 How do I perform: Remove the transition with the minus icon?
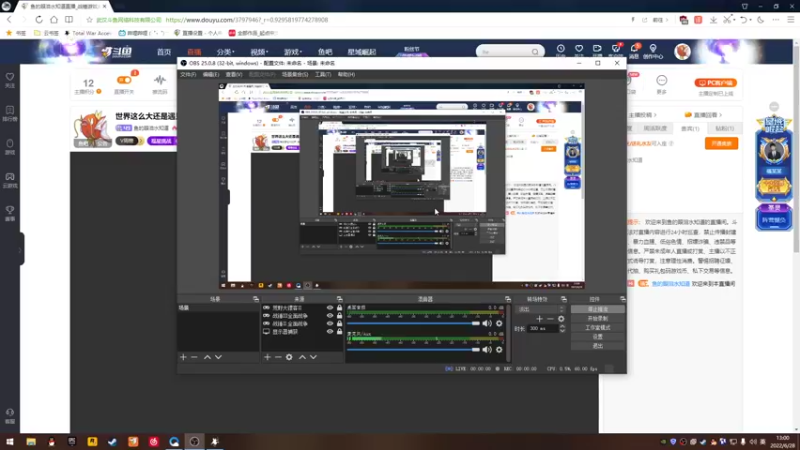[550, 319]
